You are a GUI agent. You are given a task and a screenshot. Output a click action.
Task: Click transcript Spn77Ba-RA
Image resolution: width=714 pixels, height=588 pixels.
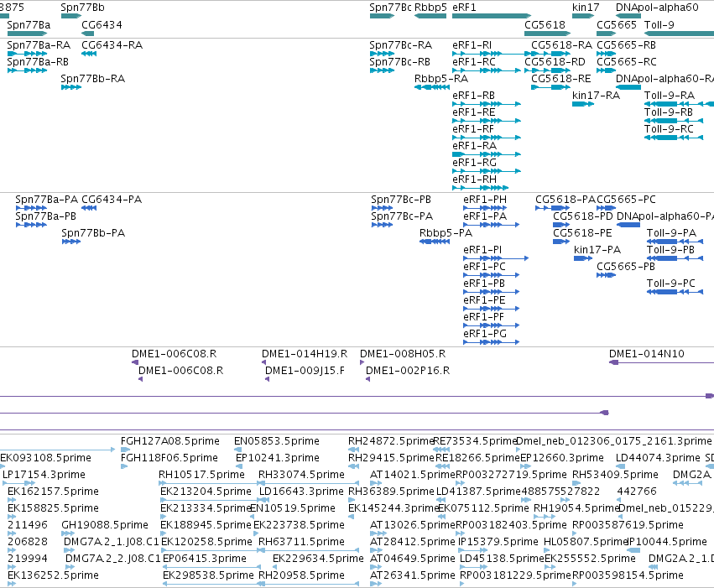point(39,45)
